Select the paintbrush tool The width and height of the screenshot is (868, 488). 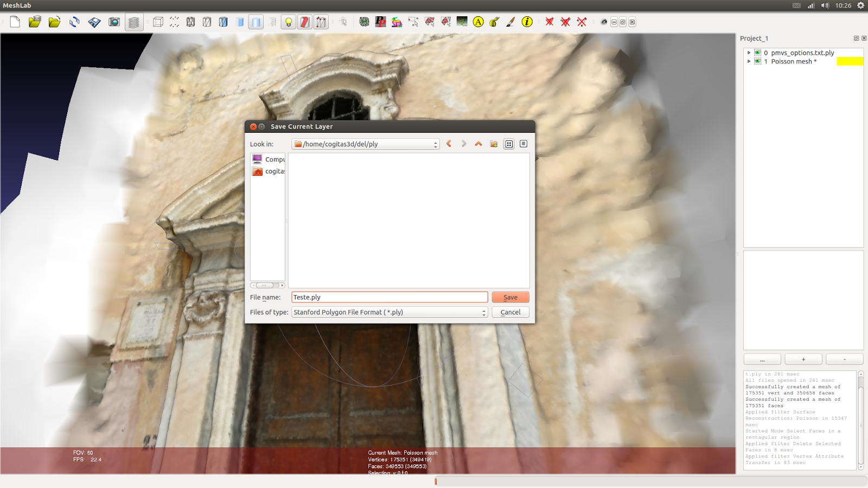coord(510,22)
